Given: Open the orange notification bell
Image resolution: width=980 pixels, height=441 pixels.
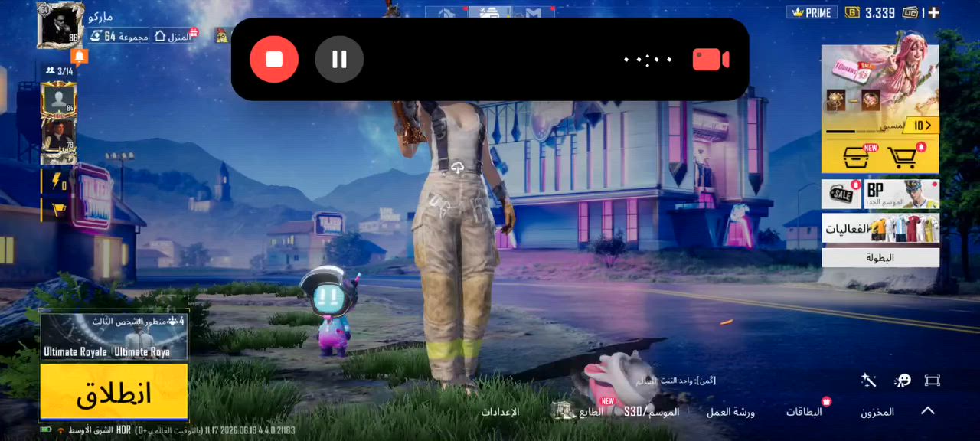Looking at the screenshot, I should pos(80,57).
